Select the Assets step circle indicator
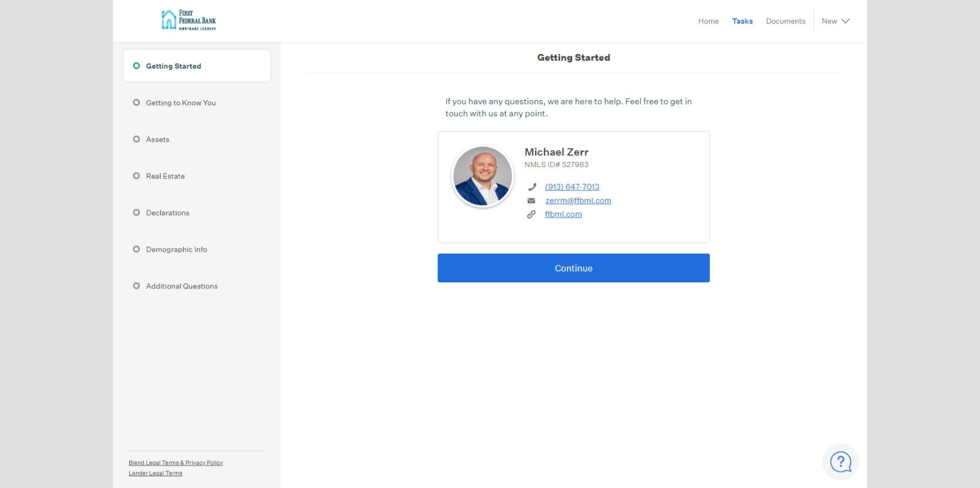The image size is (980, 488). pos(136,139)
